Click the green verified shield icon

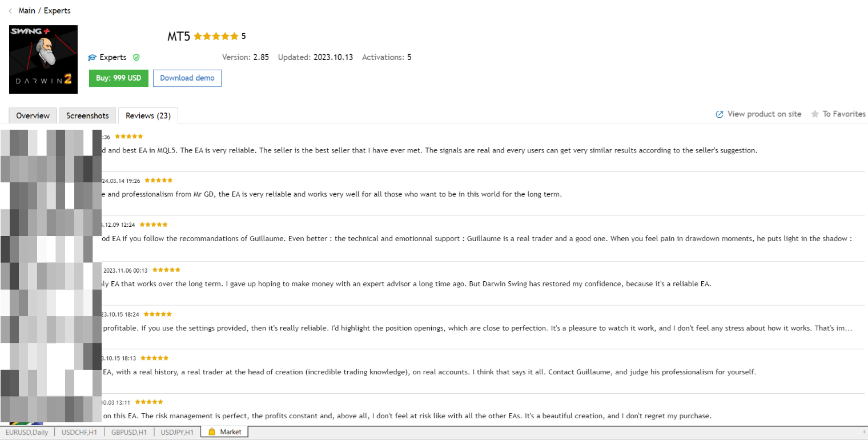coord(136,58)
